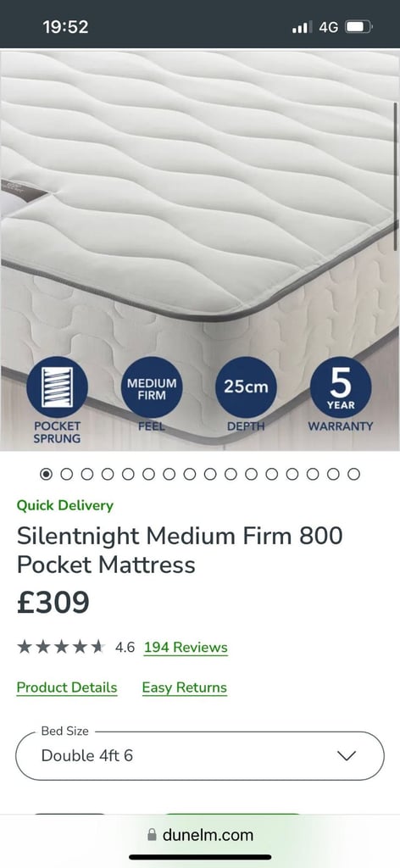Tap the padlock icon beside dunelm.com
Viewport: 400px width, 868px height.
click(x=152, y=835)
